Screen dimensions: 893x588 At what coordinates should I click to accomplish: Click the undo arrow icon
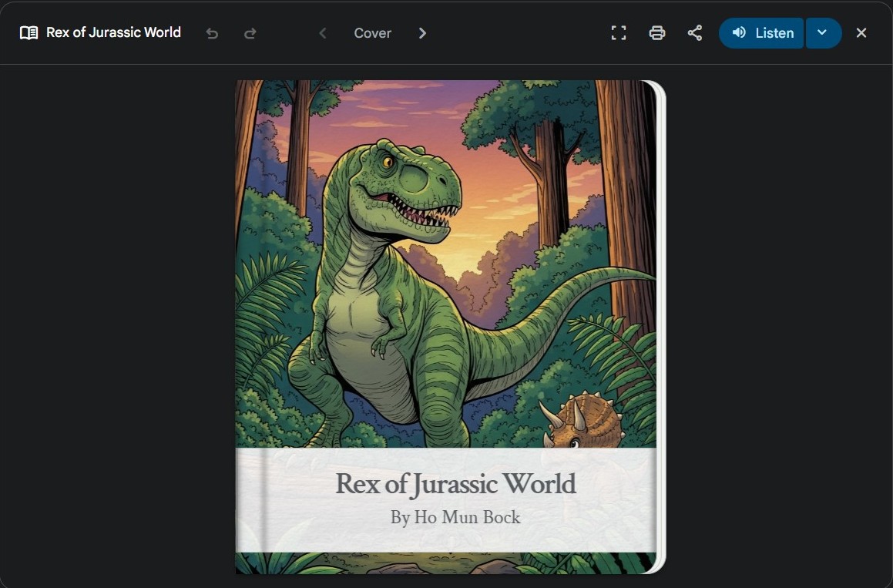[212, 34]
